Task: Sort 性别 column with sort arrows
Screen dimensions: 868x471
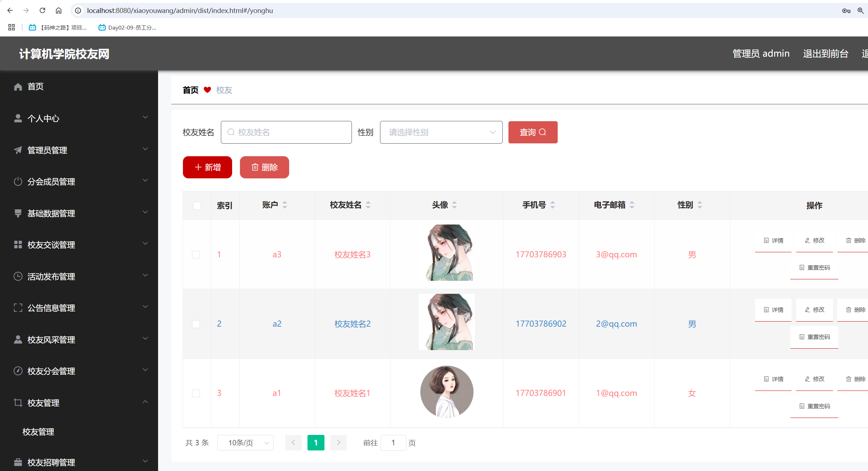Action: click(x=700, y=205)
